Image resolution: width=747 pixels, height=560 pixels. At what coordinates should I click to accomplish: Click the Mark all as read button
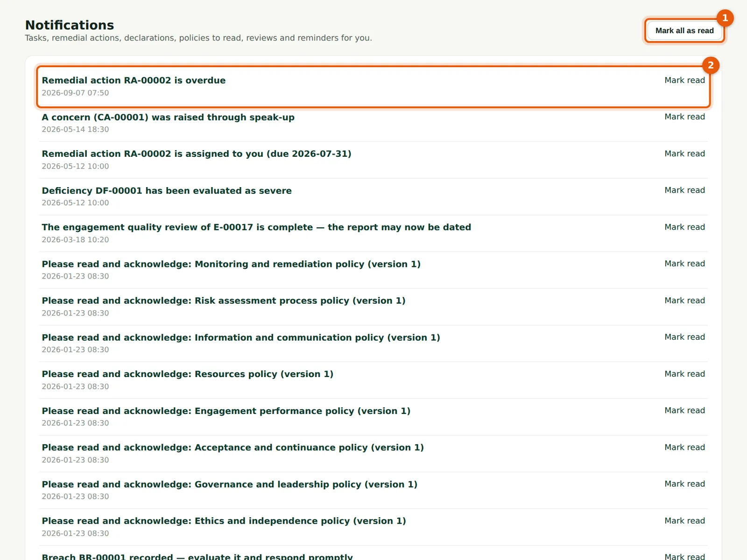coord(684,31)
